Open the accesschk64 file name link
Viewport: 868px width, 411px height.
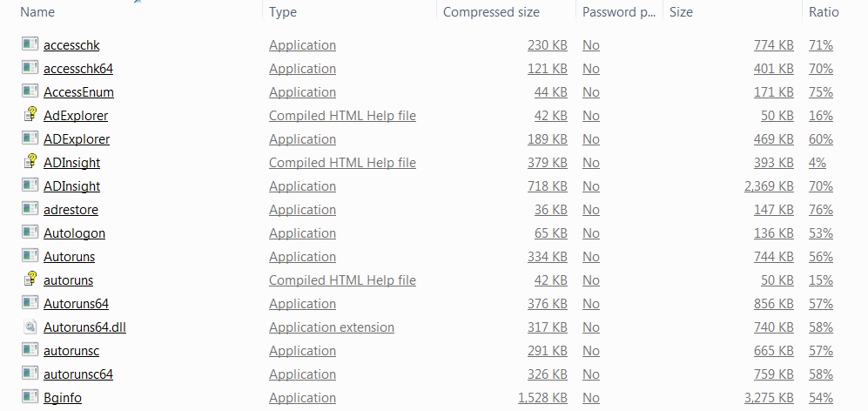point(77,68)
